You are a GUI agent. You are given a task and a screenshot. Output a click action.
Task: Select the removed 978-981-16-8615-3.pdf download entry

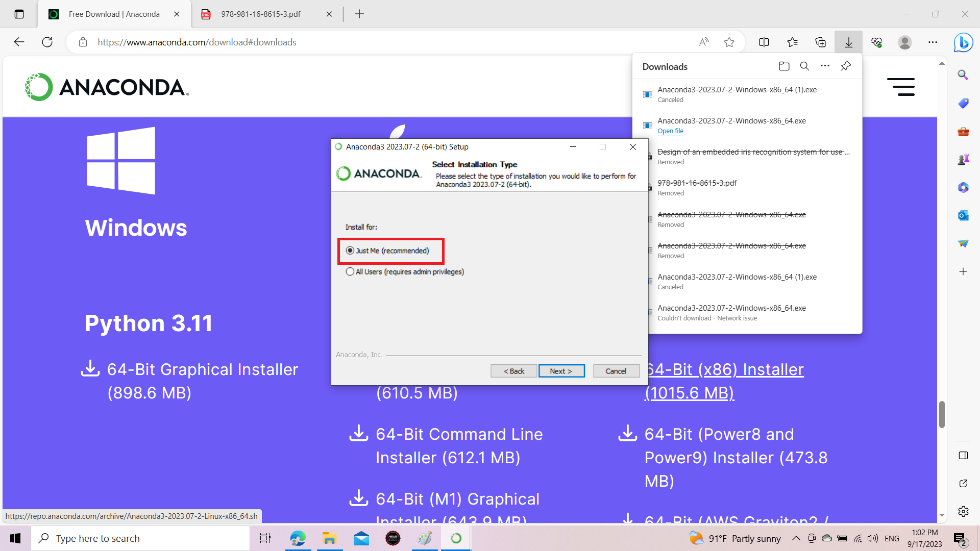[x=747, y=188]
